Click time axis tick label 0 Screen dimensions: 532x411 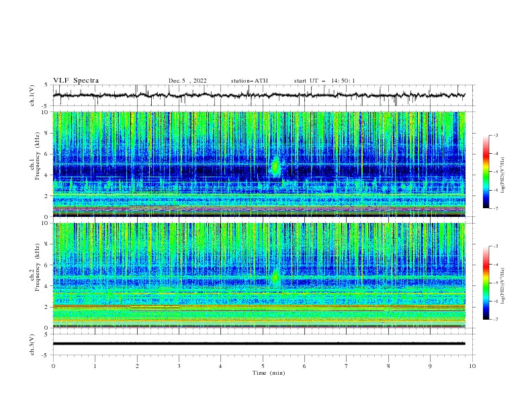[x=53, y=366]
